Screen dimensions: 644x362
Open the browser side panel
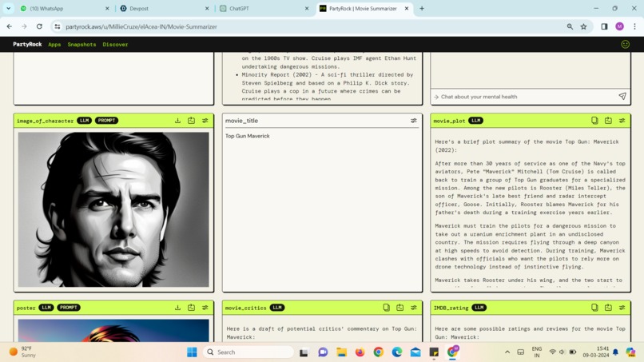pyautogui.click(x=604, y=26)
